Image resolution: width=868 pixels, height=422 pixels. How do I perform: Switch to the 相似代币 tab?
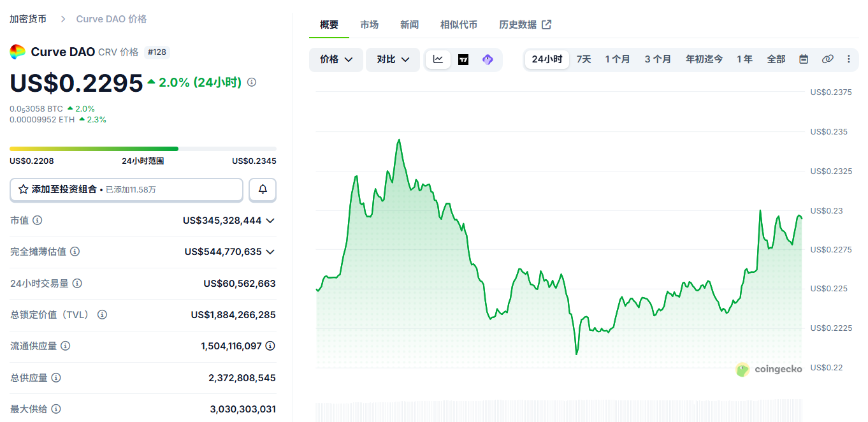(x=459, y=24)
